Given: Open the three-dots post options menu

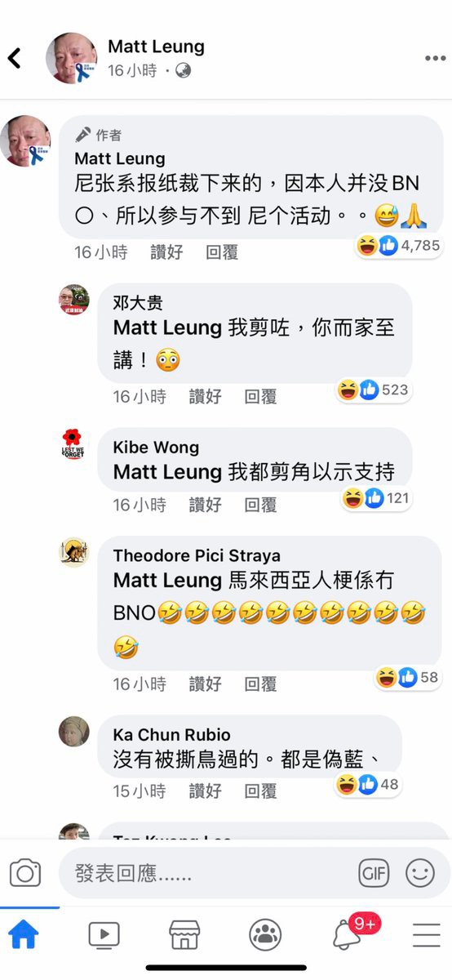Looking at the screenshot, I should click(435, 59).
